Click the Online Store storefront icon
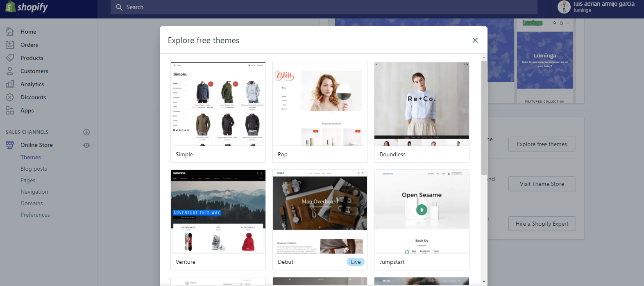Screen dimensions: 644x286 pyautogui.click(x=10, y=145)
